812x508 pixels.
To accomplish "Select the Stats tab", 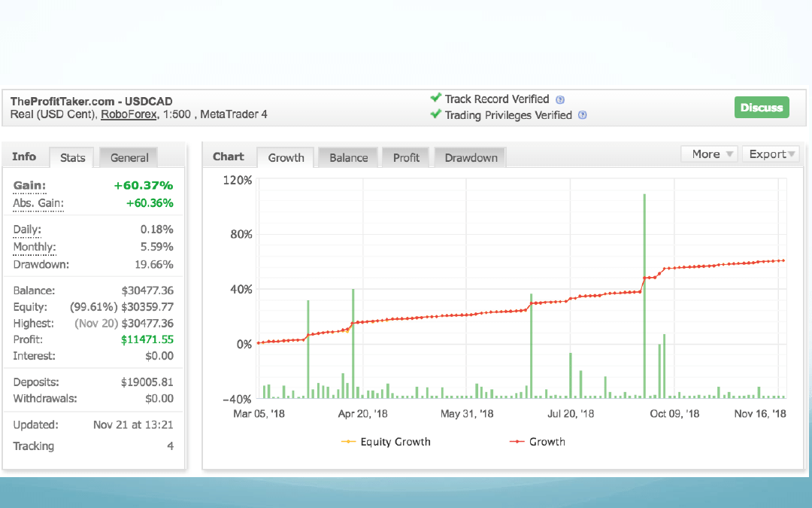I will click(73, 158).
